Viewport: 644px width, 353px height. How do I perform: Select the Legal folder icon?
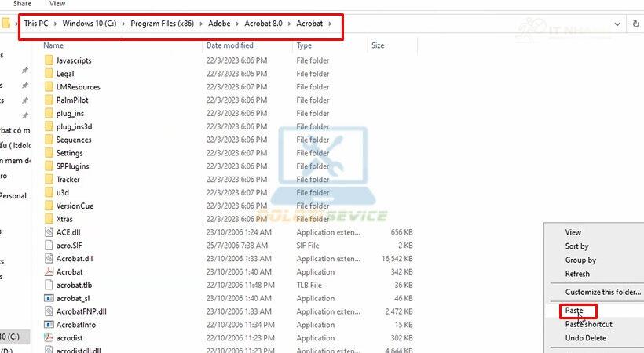[49, 74]
